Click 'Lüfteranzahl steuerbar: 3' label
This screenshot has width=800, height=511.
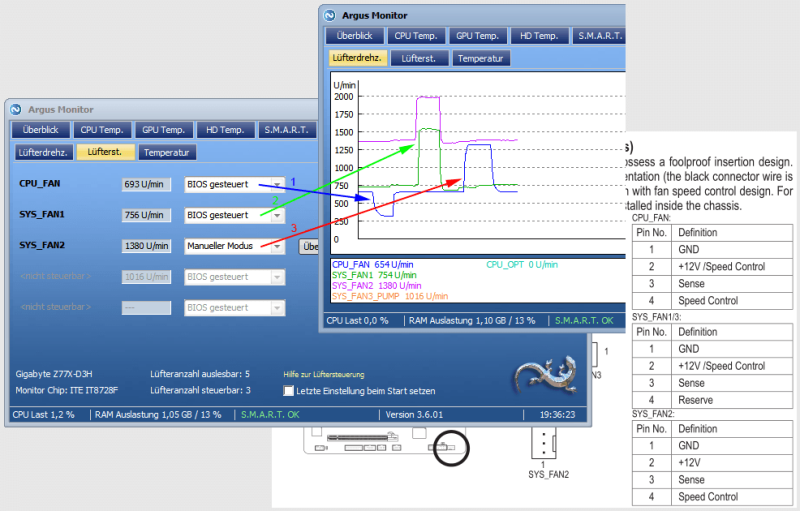(201, 390)
